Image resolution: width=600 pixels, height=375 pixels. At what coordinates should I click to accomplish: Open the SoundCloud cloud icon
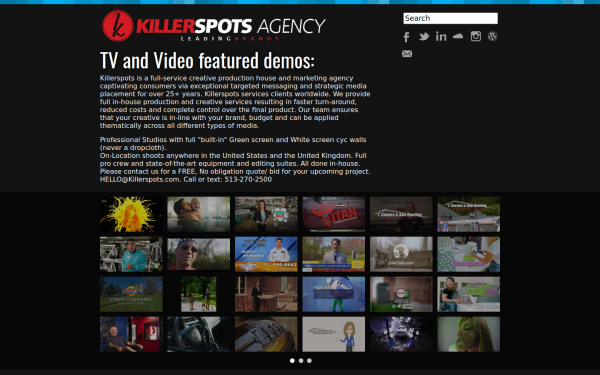pos(458,36)
